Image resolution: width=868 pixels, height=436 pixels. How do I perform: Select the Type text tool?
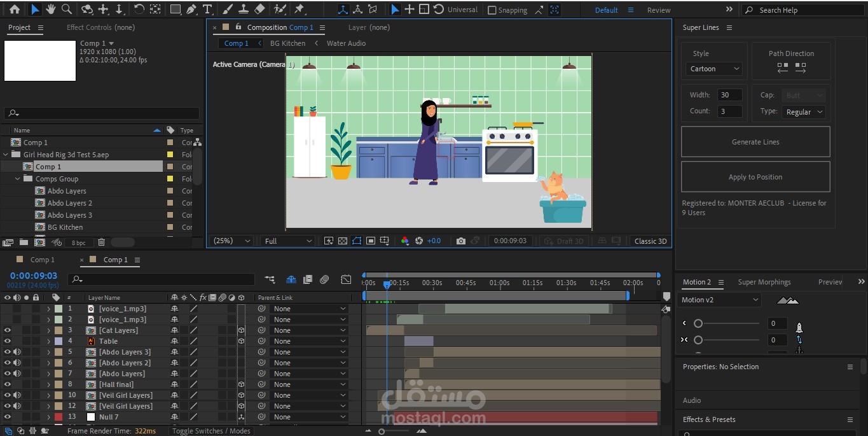[207, 10]
